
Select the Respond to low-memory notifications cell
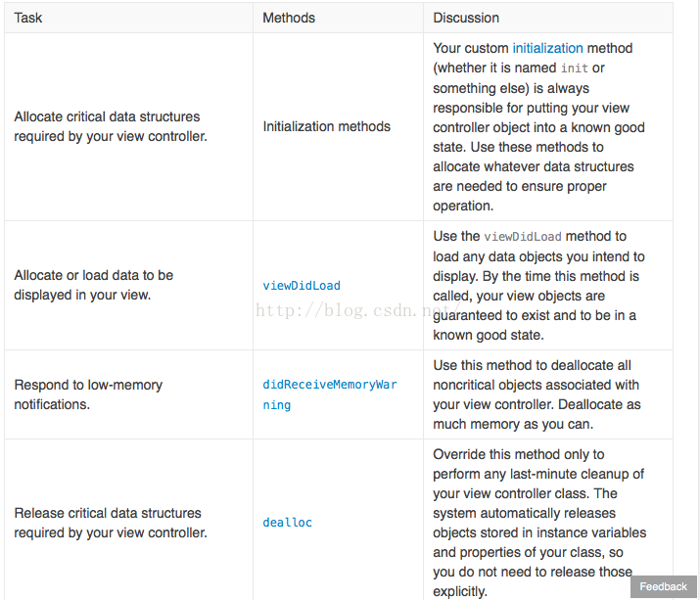pyautogui.click(x=88, y=394)
